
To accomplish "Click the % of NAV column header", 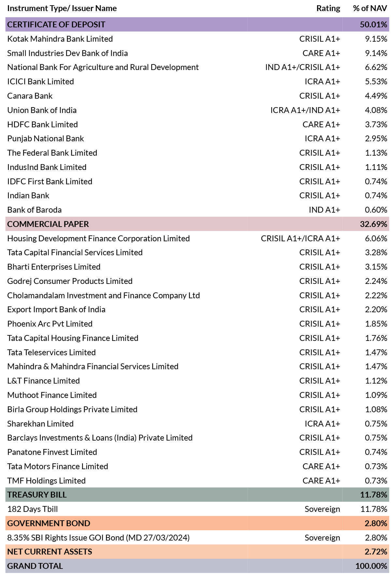I will [x=370, y=8].
